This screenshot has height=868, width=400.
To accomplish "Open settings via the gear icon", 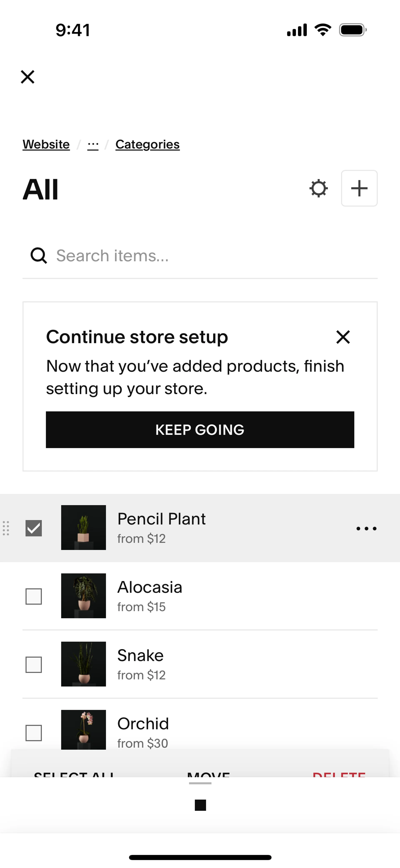I will pyautogui.click(x=319, y=188).
